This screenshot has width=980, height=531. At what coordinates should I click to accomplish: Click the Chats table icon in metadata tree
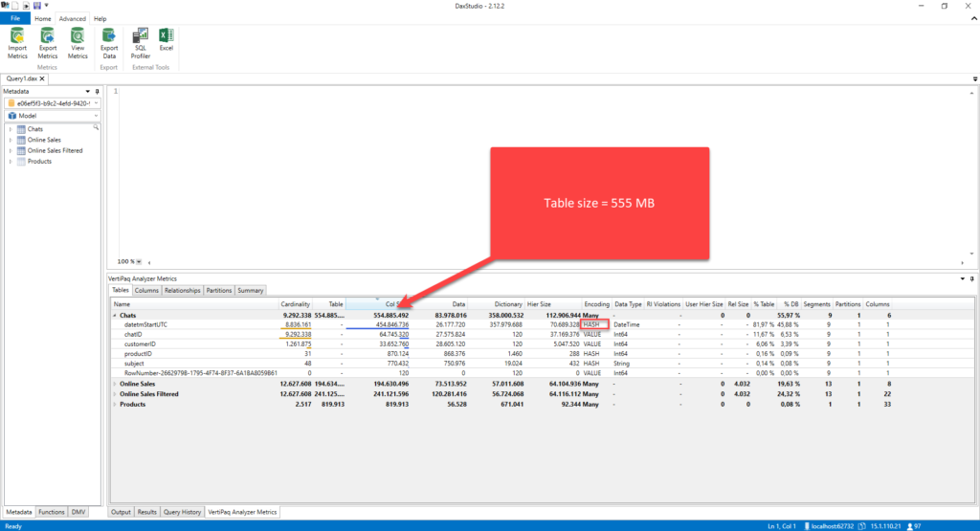point(21,129)
